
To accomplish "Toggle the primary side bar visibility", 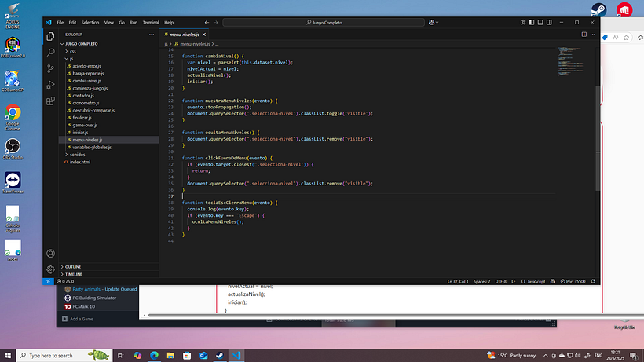I will (x=532, y=23).
